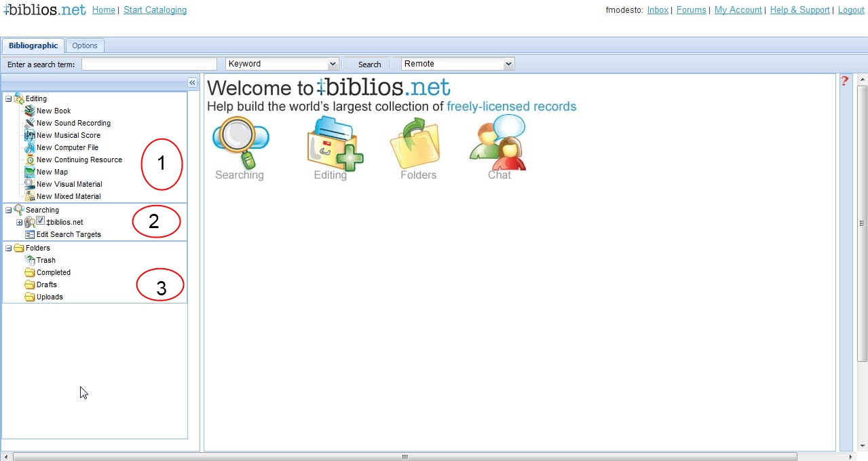Image resolution: width=868 pixels, height=461 pixels.
Task: Collapse the left sidebar panel
Action: point(192,82)
